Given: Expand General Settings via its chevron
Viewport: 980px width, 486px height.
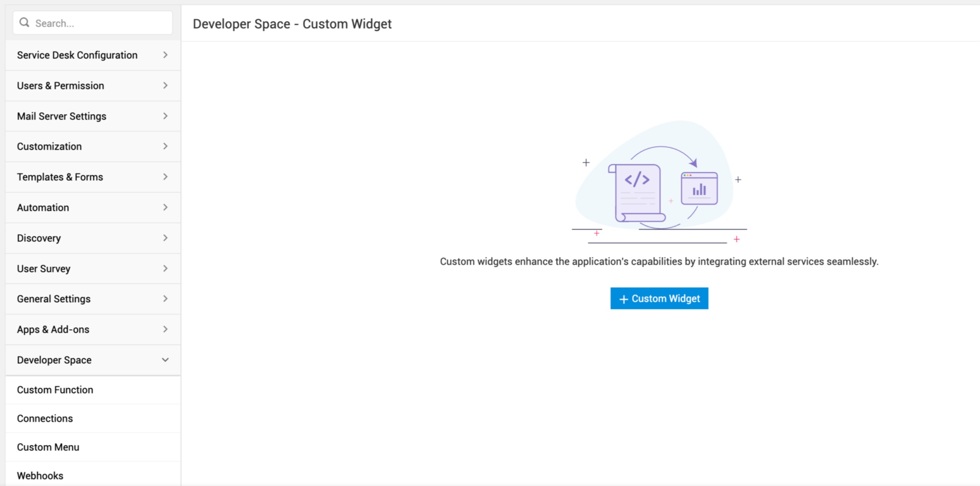Looking at the screenshot, I should (165, 299).
